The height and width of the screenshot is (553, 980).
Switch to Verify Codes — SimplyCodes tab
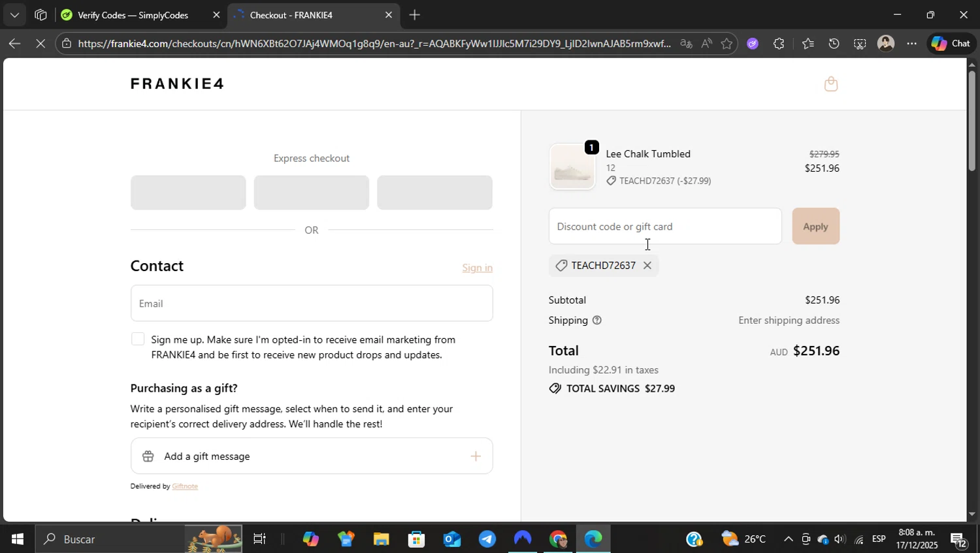(133, 15)
